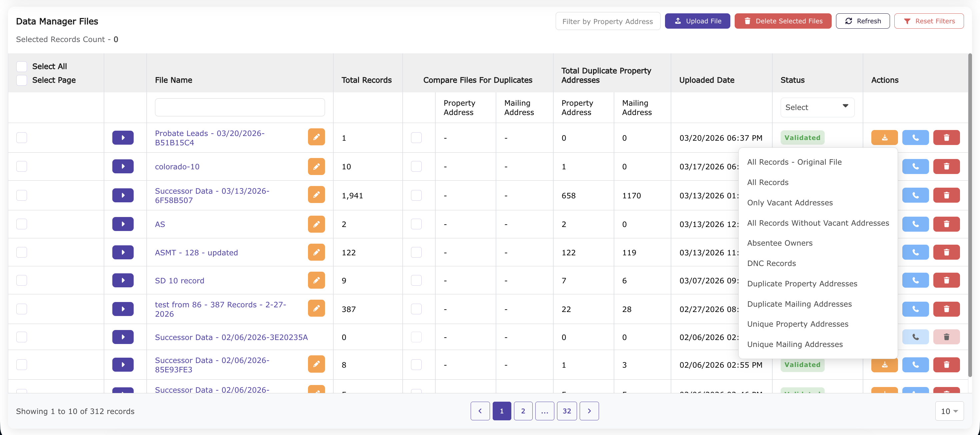Open the call icon for colorado-10 row

point(915,166)
